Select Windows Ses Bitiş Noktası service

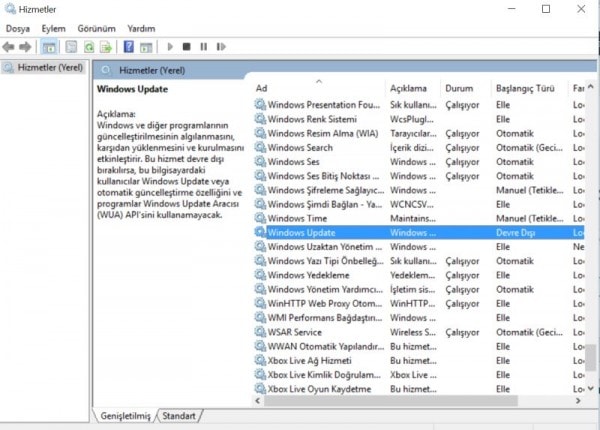coord(419,176)
